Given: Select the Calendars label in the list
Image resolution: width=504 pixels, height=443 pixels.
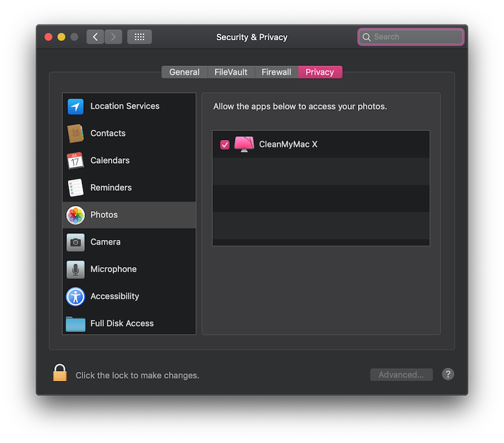Looking at the screenshot, I should (x=110, y=161).
